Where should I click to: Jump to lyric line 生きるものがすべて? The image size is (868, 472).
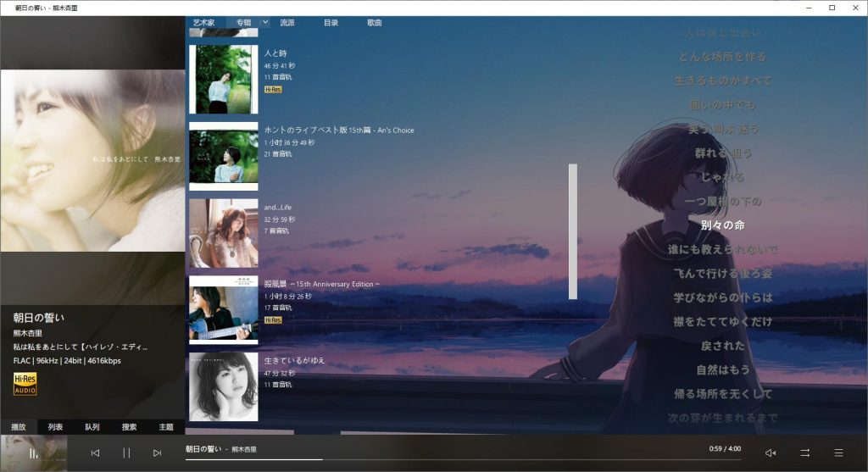pyautogui.click(x=722, y=81)
